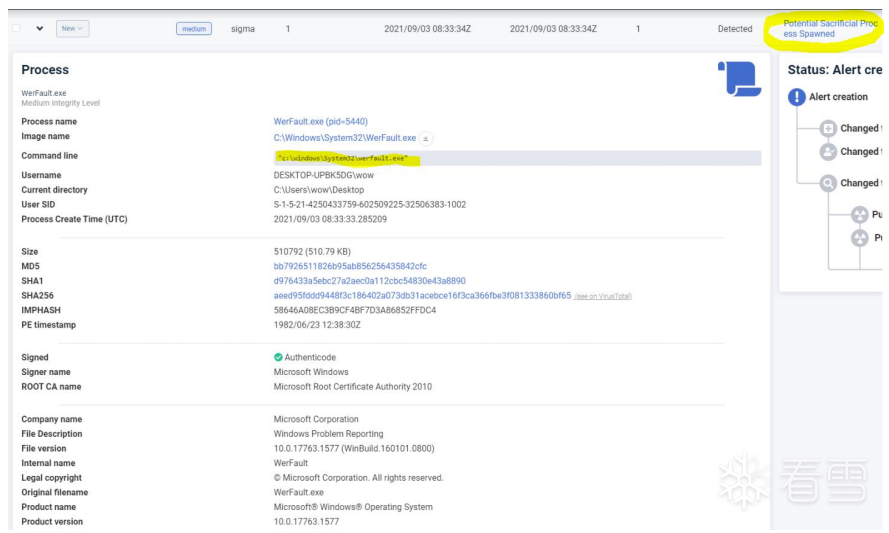Select the Detected status text
This screenshot has height=533, width=889.
(x=735, y=29)
